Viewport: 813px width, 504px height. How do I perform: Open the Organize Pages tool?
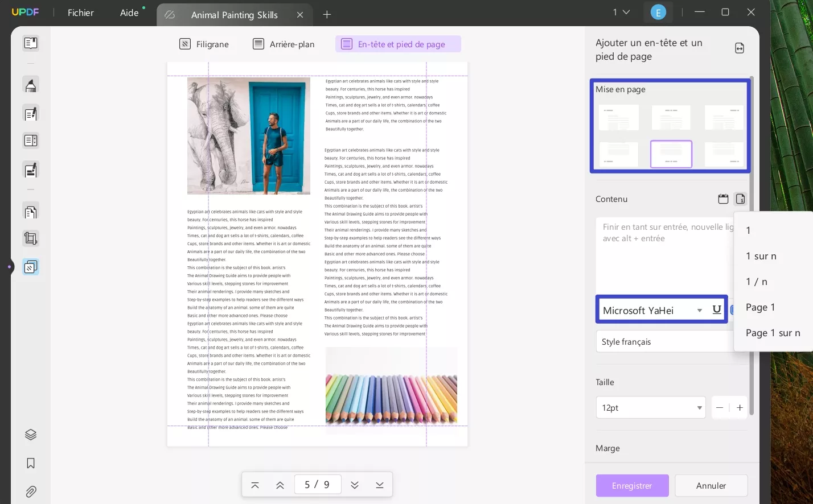[x=31, y=212]
